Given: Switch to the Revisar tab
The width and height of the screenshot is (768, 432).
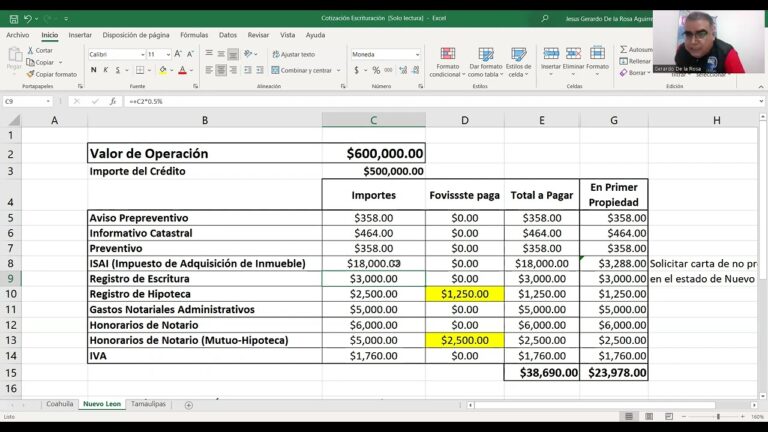Looking at the screenshot, I should (x=258, y=35).
